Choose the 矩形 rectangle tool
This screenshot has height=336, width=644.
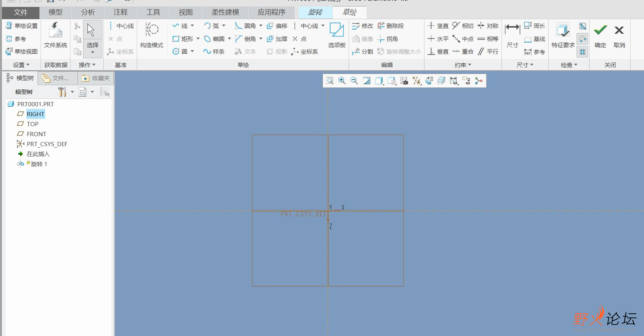click(x=183, y=39)
